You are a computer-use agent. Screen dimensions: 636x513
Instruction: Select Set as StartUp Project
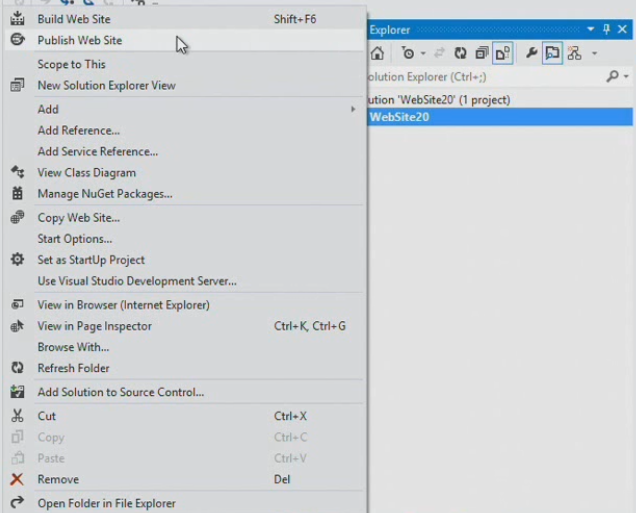(184, 260)
